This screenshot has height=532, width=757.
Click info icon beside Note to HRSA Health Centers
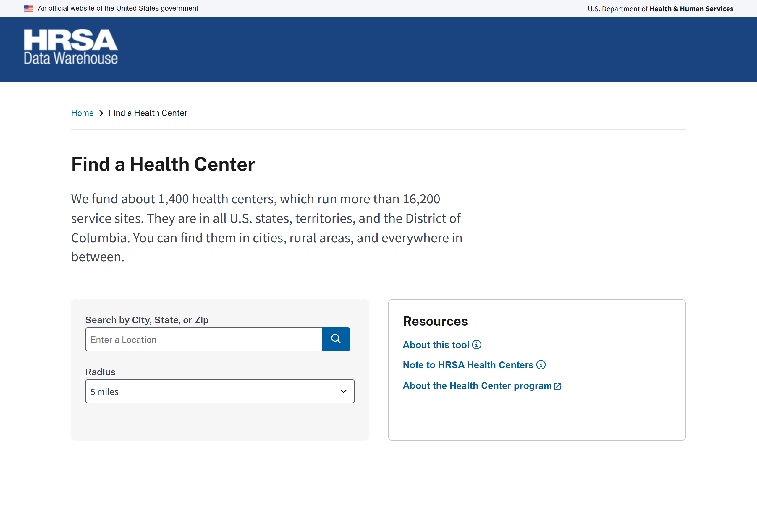pyautogui.click(x=541, y=365)
